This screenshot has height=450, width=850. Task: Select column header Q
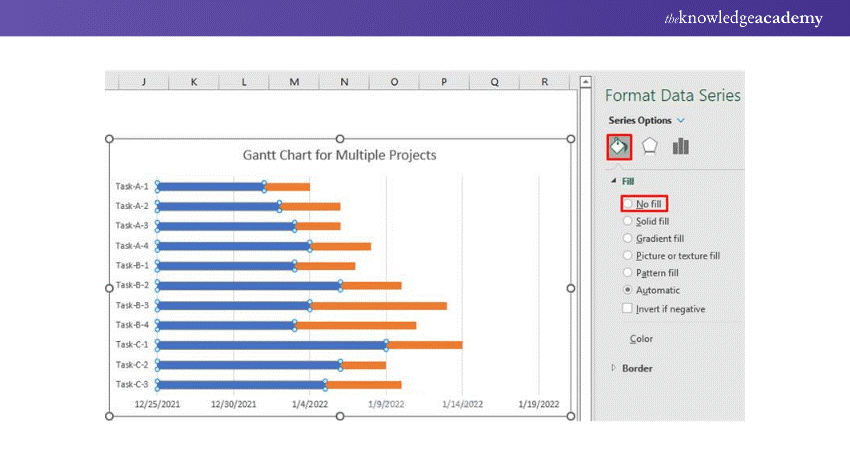click(494, 81)
